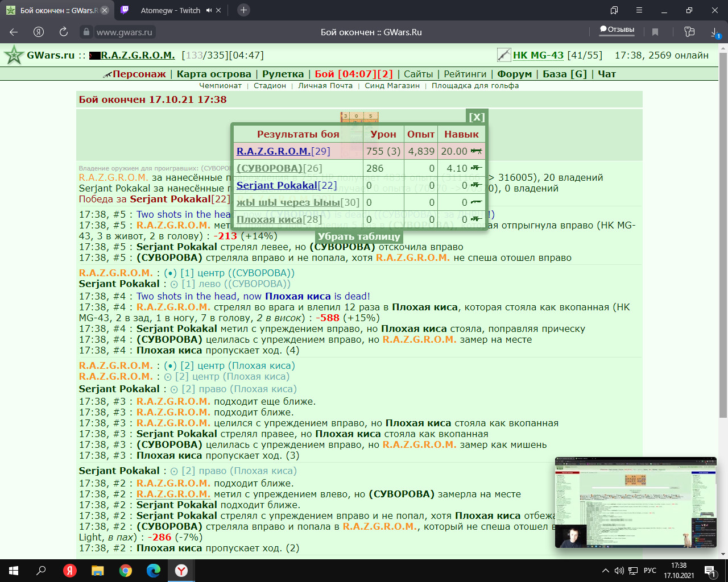Open the Чемпионат sublink
Viewport: 728px width, 582px height.
click(220, 86)
